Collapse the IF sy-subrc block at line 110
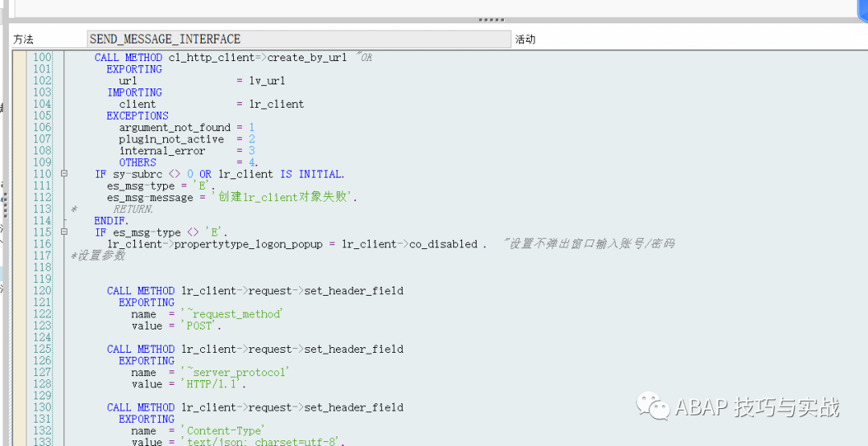This screenshot has height=446, width=868. 64,174
